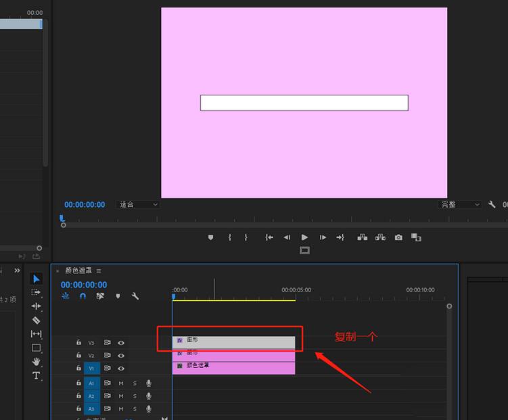Click the program monitor playhead
508x420 pixels.
(x=62, y=218)
